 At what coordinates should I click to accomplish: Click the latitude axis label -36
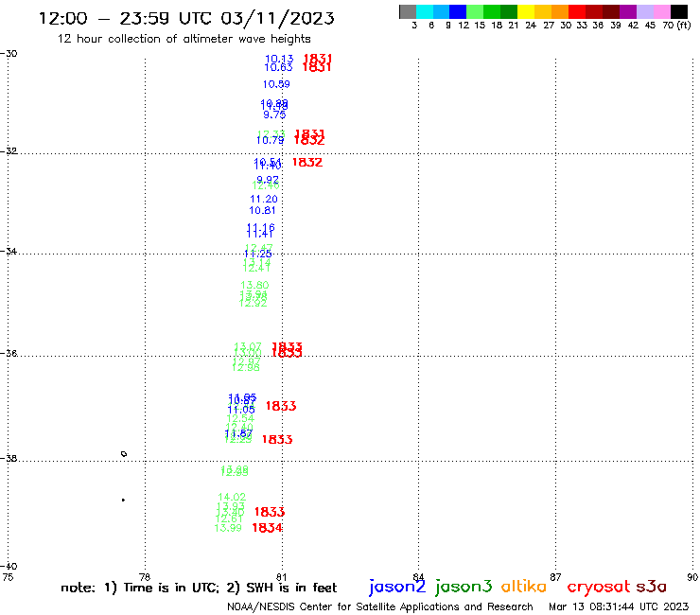pyautogui.click(x=9, y=353)
